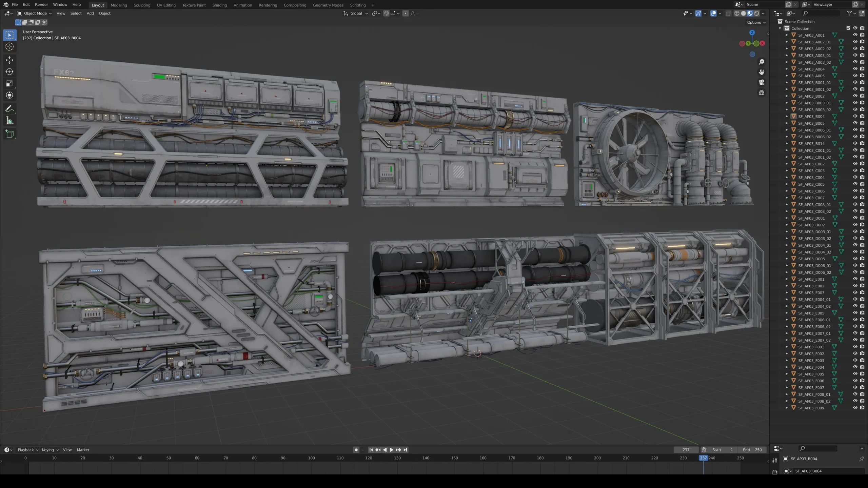Screen dimensions: 868x488
Task: Activate the Scale tool
Action: pos(9,84)
